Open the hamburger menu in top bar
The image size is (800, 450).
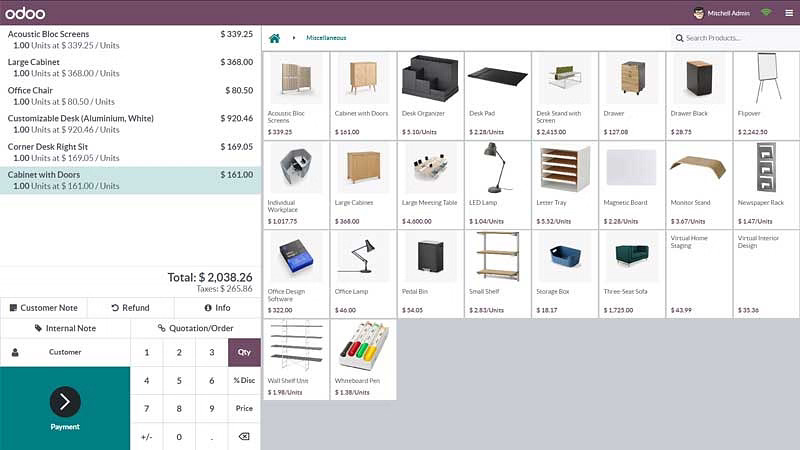pos(788,13)
